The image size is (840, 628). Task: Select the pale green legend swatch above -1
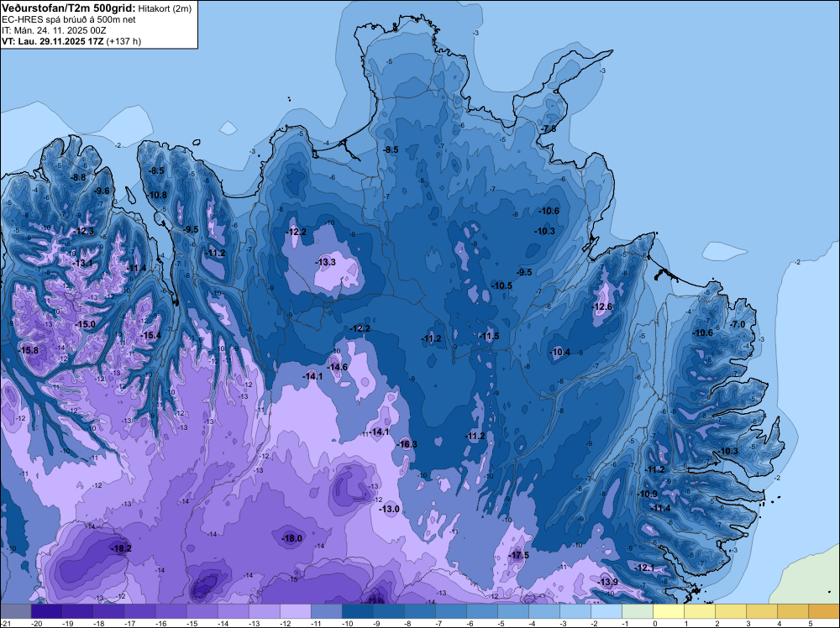pyautogui.click(x=637, y=611)
